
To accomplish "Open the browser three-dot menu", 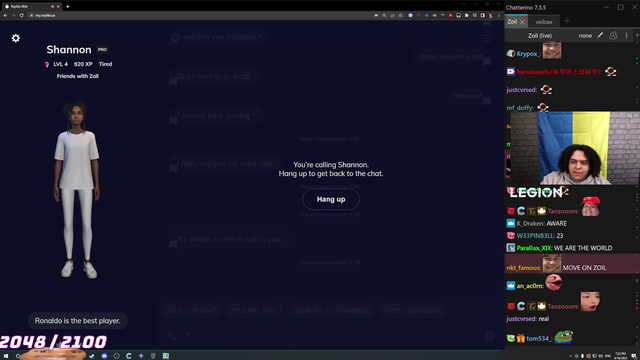I will tap(499, 15).
